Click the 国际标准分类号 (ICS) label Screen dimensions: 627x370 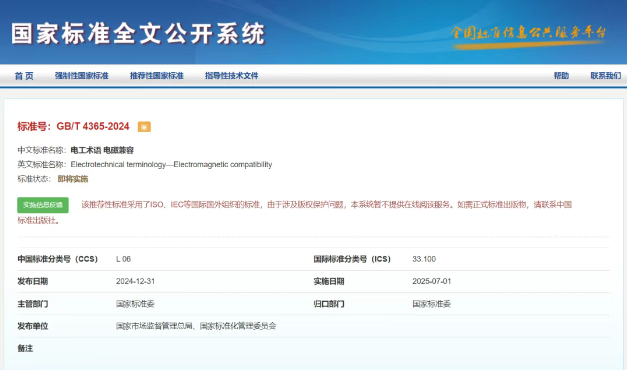click(x=352, y=259)
